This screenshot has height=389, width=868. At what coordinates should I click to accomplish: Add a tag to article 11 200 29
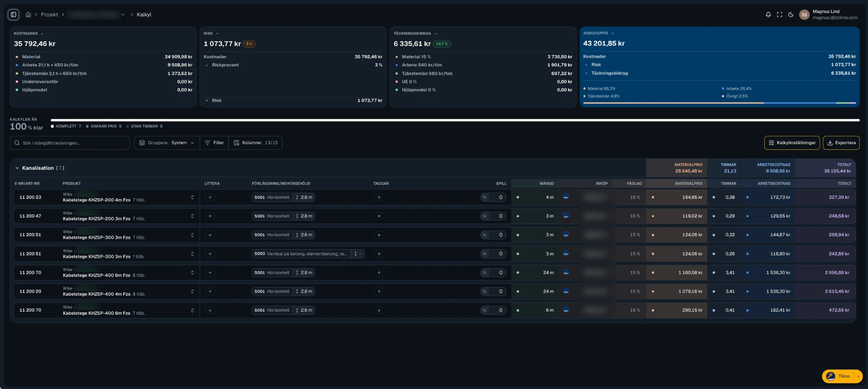click(x=379, y=292)
